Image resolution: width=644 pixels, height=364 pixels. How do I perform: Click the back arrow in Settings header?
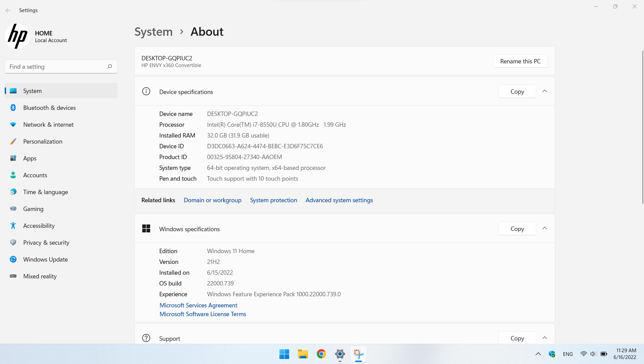coord(8,10)
